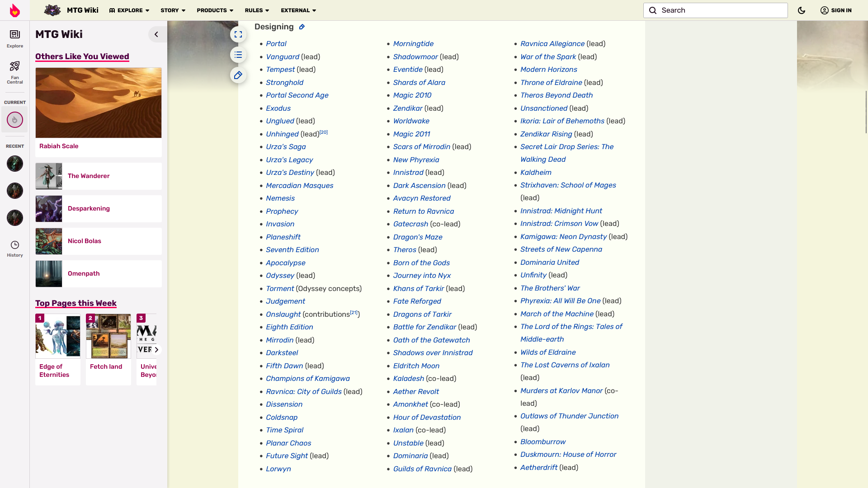Image resolution: width=868 pixels, height=488 pixels.
Task: Open citation footnote 21 after Onslaught
Action: [354, 313]
